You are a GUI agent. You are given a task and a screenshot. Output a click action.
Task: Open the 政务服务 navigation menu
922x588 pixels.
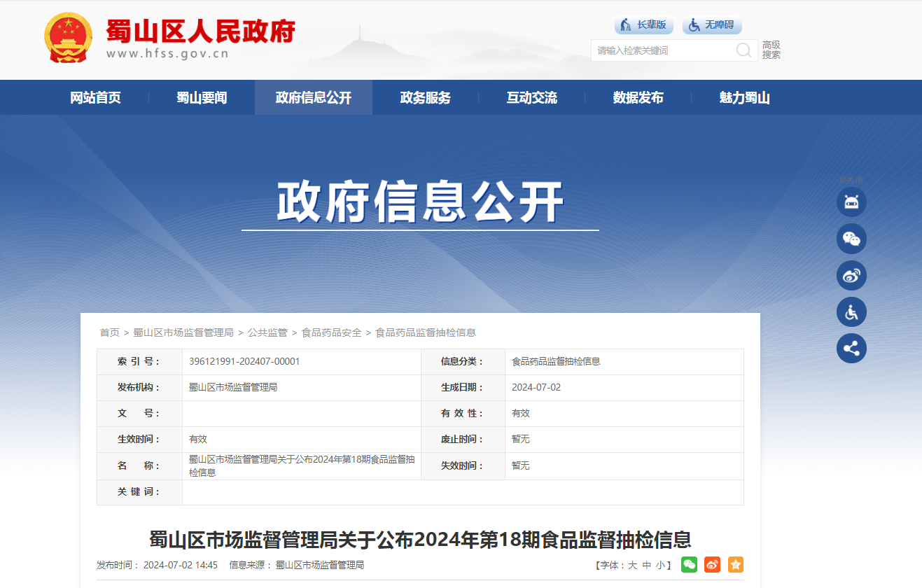(425, 98)
